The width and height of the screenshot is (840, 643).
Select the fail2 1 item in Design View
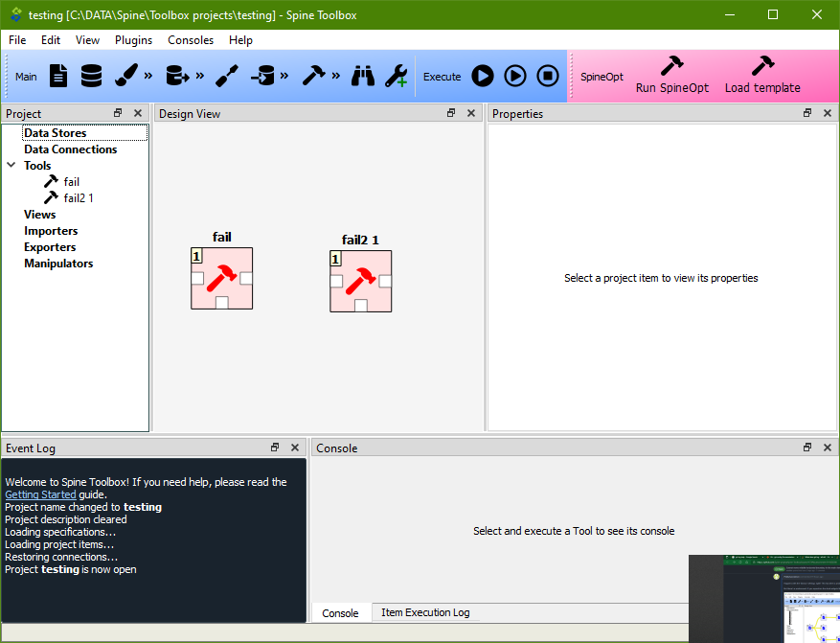[360, 282]
